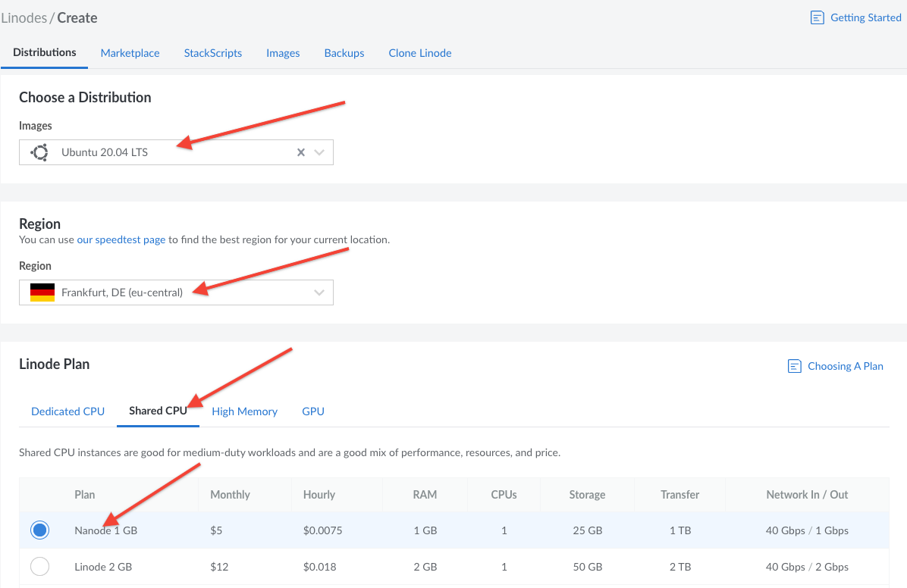Expand the Region dropdown chevron
Screen dimensions: 907x588
click(x=319, y=292)
